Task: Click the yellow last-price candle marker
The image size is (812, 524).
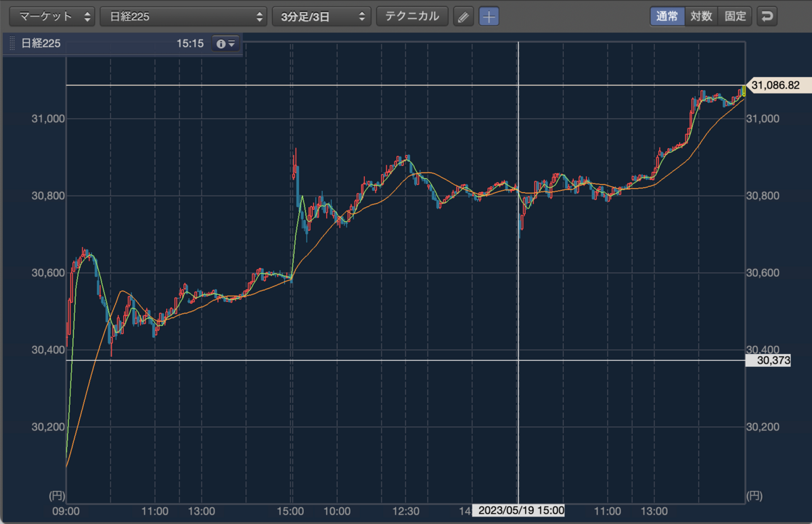Action: coord(743,91)
